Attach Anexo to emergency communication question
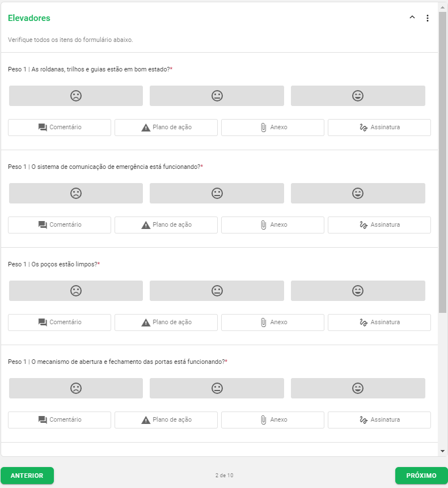Viewport: 448px width, 488px height. click(273, 225)
